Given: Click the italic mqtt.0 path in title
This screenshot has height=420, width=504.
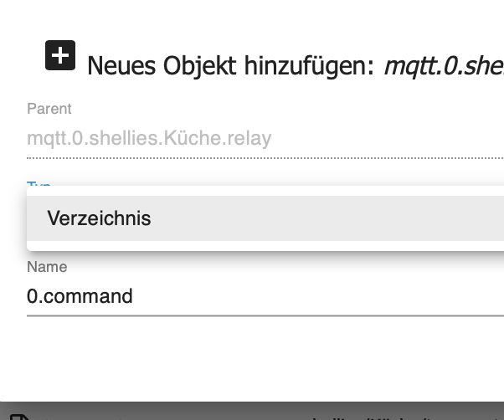Looking at the screenshot, I should [x=444, y=64].
